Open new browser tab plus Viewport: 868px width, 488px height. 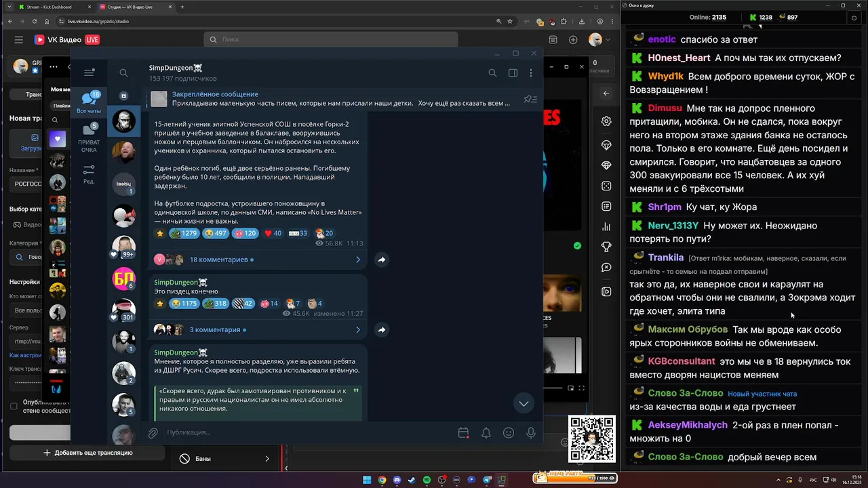coord(182,7)
